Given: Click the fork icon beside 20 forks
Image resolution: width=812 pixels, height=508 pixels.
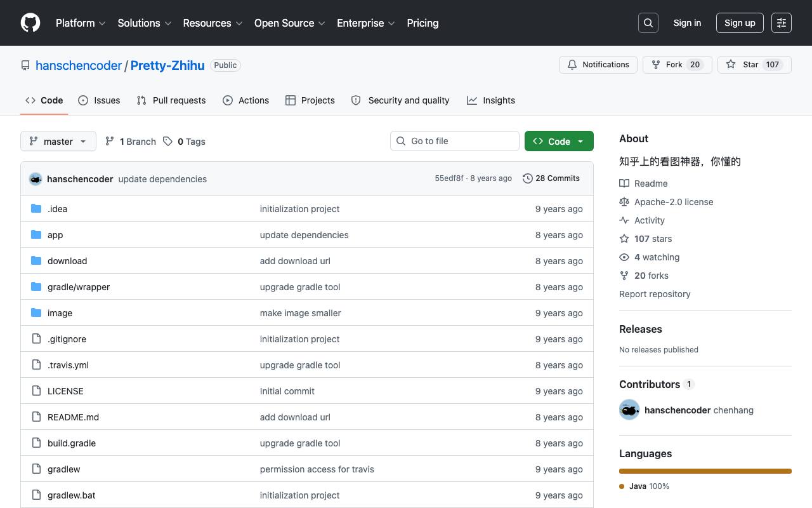Looking at the screenshot, I should click(624, 276).
